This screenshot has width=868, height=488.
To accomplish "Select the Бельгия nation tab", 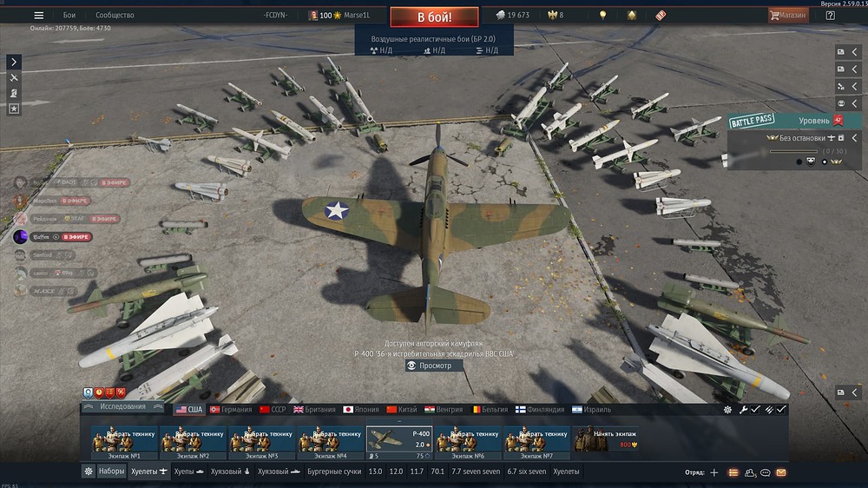I will (490, 410).
